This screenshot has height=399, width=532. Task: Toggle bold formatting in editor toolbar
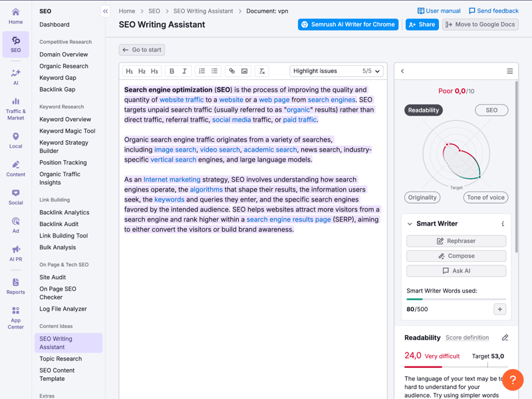(172, 71)
